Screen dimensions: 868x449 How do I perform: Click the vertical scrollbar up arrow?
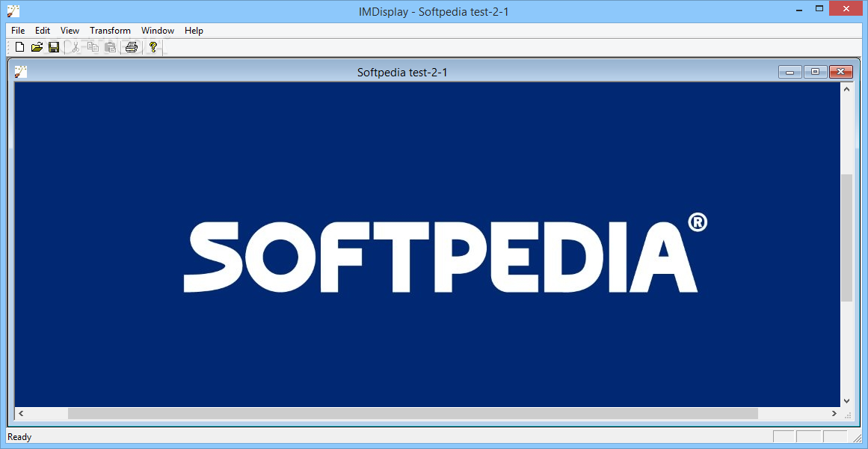point(846,89)
